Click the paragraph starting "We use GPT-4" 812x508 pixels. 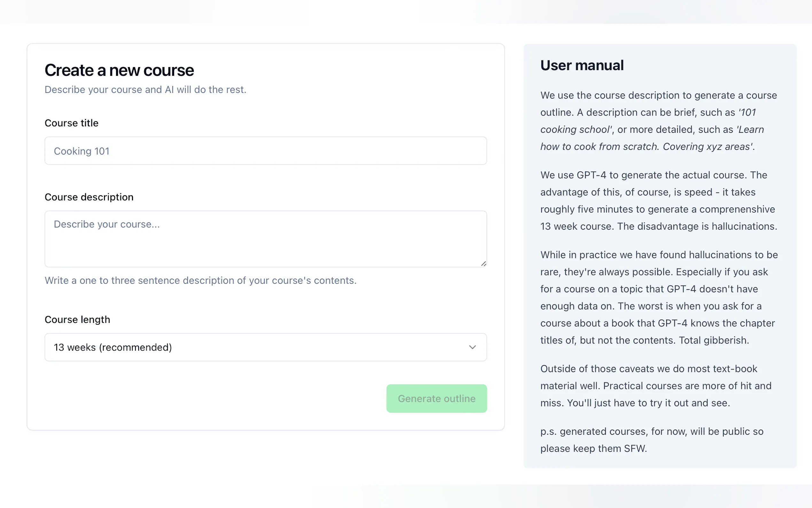[x=658, y=201]
